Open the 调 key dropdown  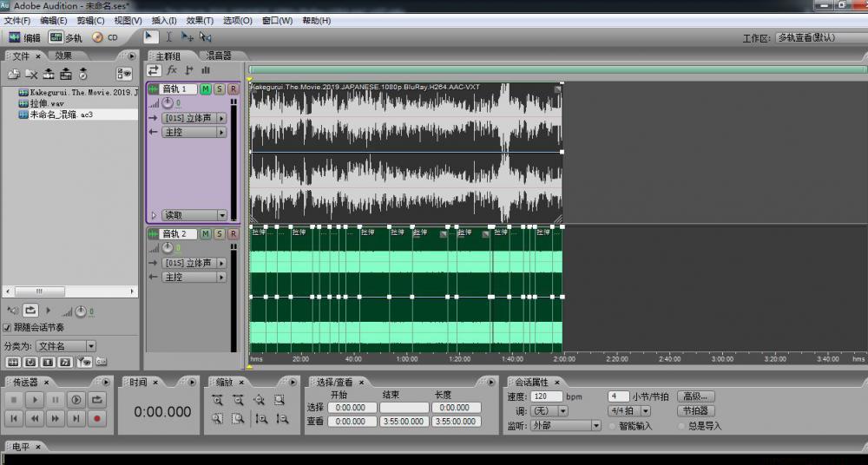[549, 411]
